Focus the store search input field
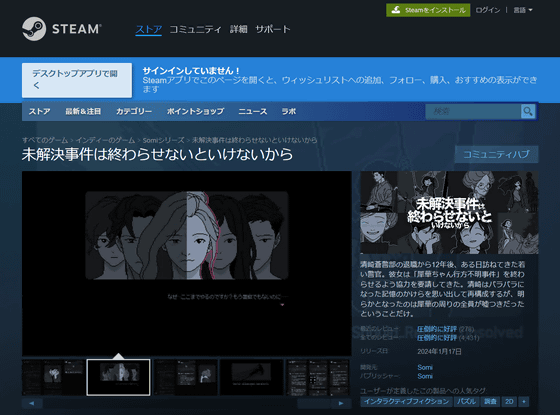 point(473,111)
